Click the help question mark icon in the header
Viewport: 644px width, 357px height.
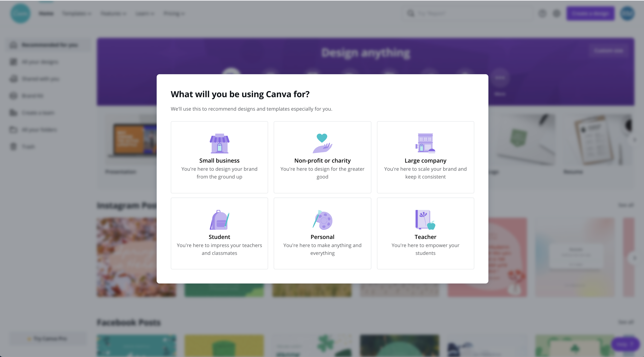542,13
